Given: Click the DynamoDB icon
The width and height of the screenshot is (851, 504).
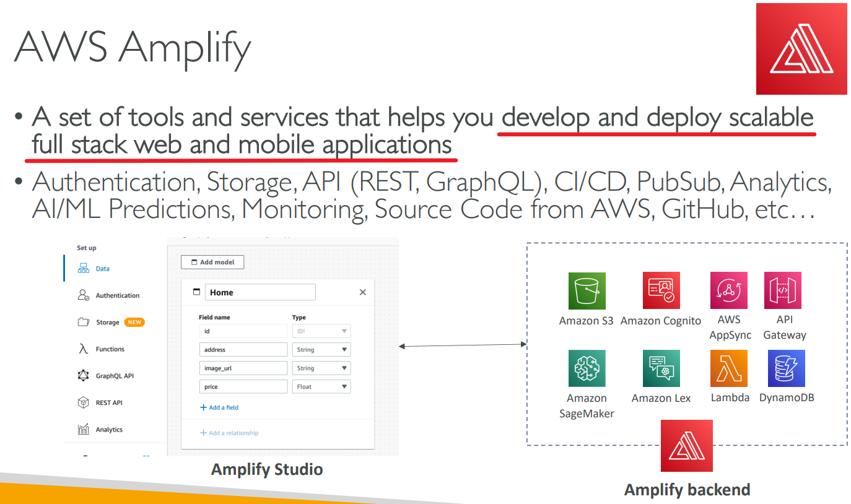Looking at the screenshot, I should pos(786,368).
